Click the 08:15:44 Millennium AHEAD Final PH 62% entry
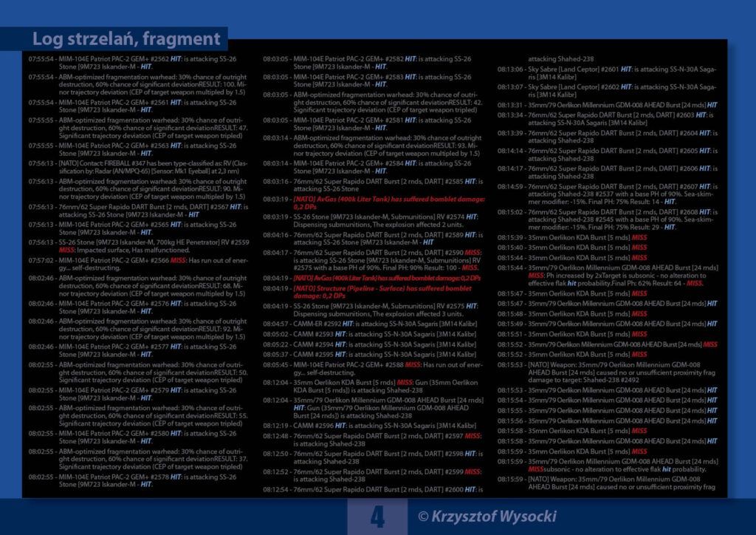Screen dimensions: 756x535 coord(608,276)
